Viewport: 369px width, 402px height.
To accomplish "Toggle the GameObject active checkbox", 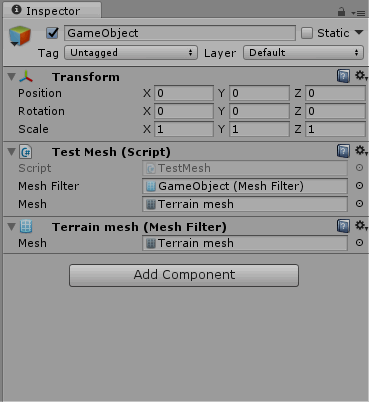I will pyautogui.click(x=52, y=33).
